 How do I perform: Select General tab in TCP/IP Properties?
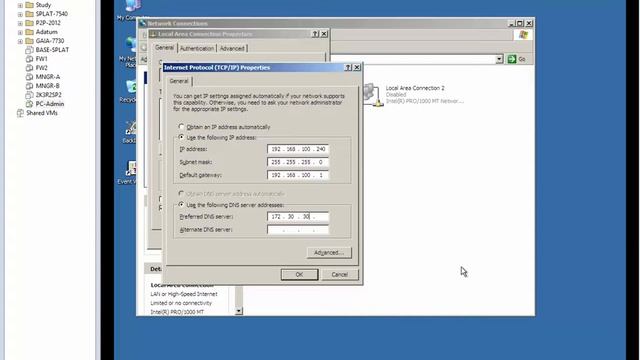pos(179,81)
